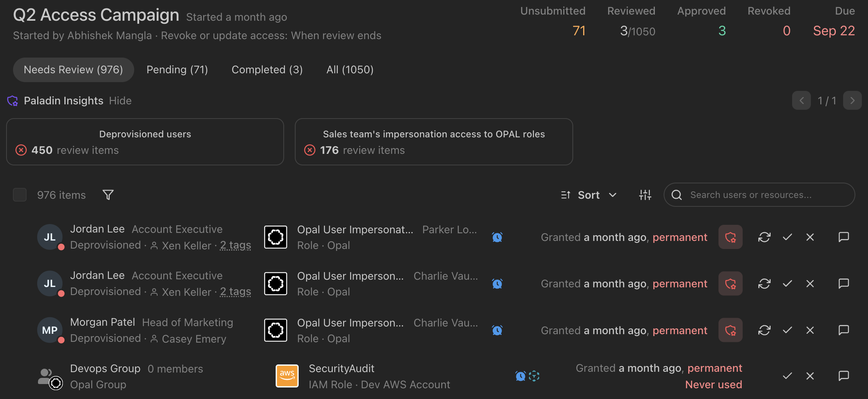Screen dimensions: 868x399
Task: Click Unsubmitted count 71
Action: coord(579,31)
